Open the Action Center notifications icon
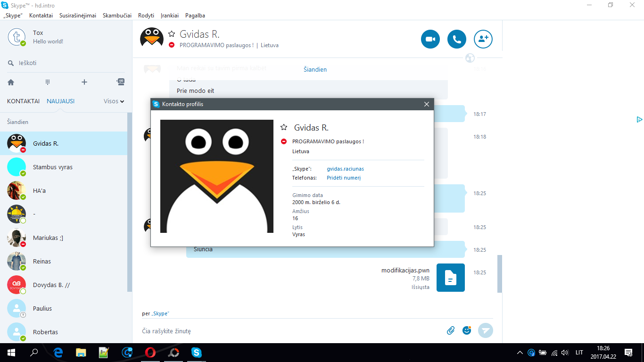644x362 pixels. point(628,352)
